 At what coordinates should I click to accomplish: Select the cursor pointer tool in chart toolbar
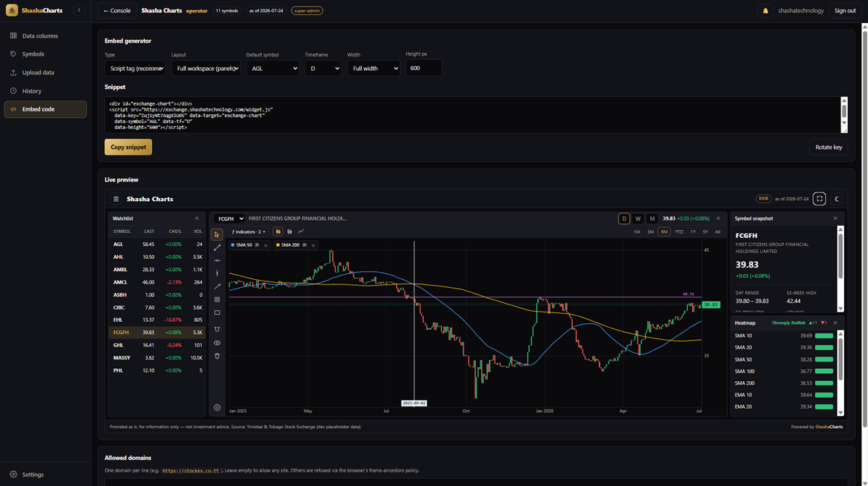click(x=217, y=234)
